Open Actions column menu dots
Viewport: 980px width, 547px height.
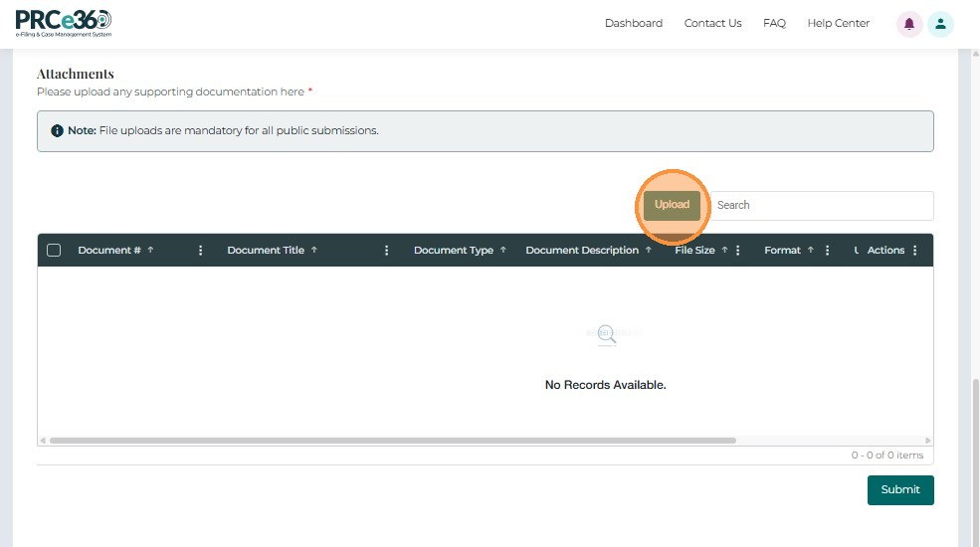[915, 251]
